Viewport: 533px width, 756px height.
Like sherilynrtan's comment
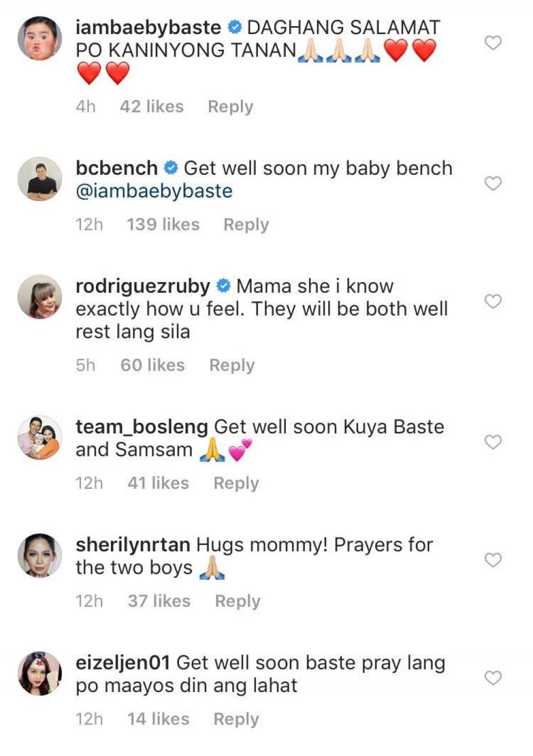tap(493, 560)
